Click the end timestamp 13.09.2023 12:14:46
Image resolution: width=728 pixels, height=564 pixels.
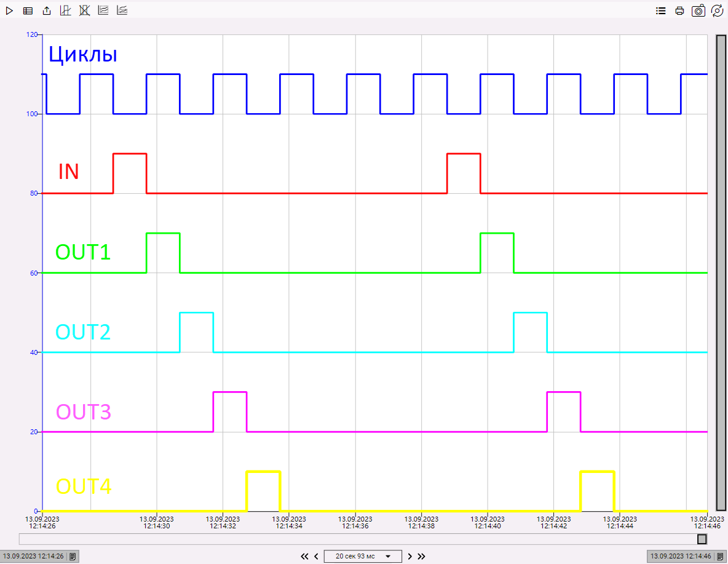click(681, 556)
